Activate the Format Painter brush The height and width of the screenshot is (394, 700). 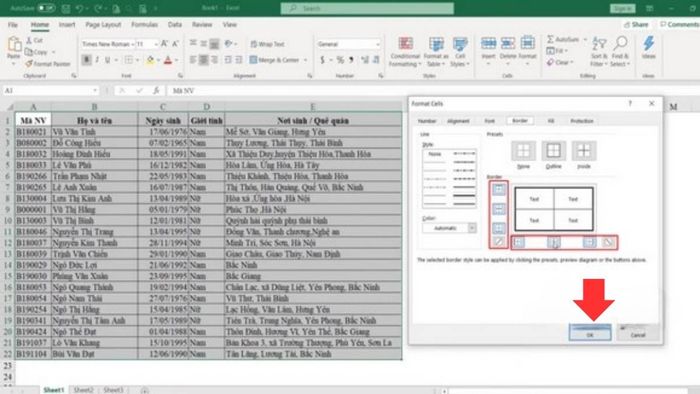48,64
